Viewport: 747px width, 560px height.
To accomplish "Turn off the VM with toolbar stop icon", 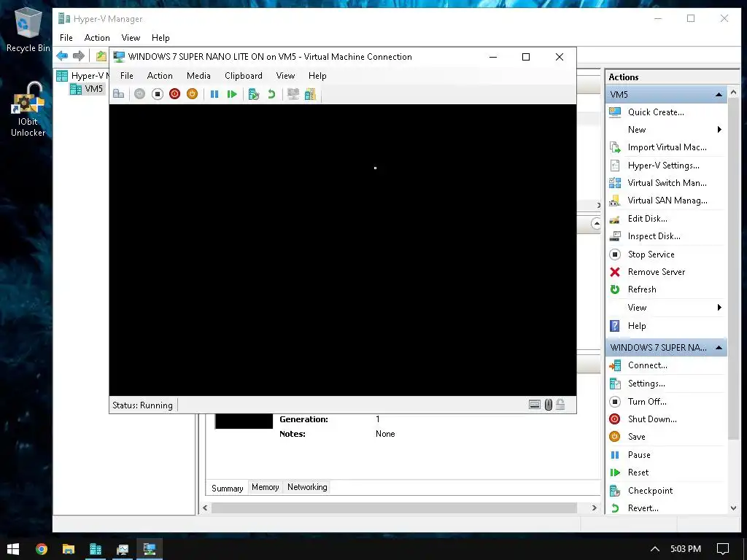I will pos(158,94).
